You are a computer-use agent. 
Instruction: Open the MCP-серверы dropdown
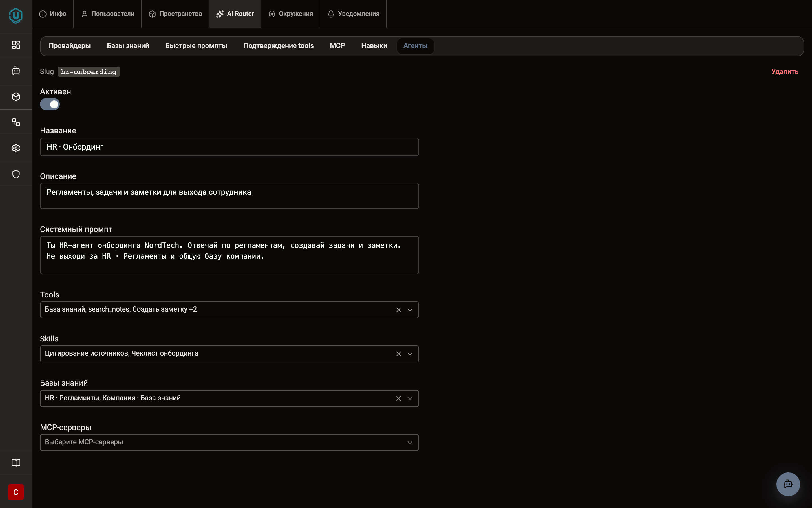tap(229, 443)
